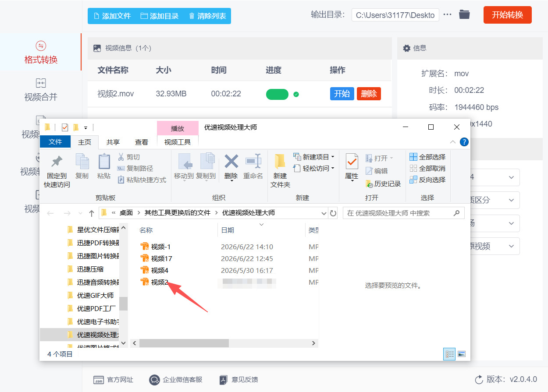The height and width of the screenshot is (392, 548).
Task: Click the Properties icon in ribbon
Action: (x=352, y=162)
